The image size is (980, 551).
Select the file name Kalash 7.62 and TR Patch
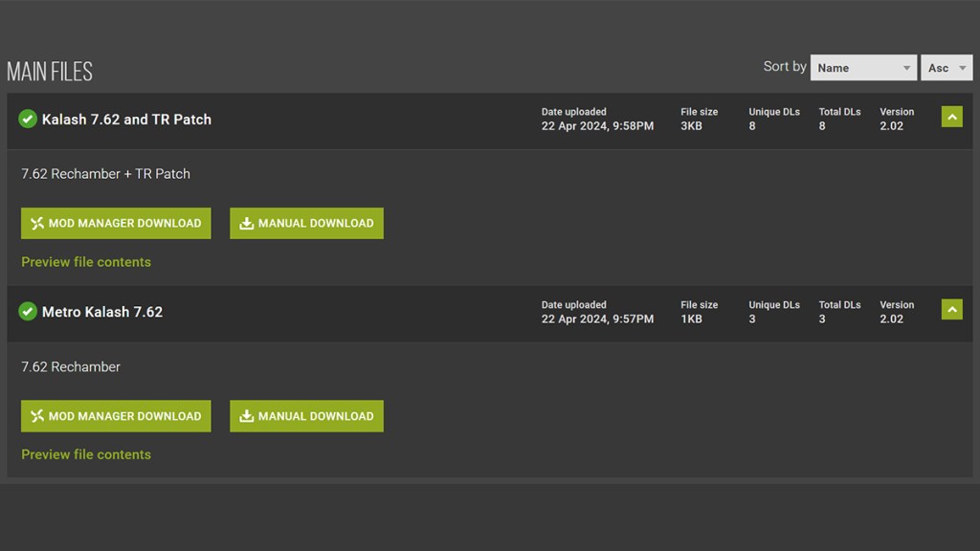click(x=126, y=120)
